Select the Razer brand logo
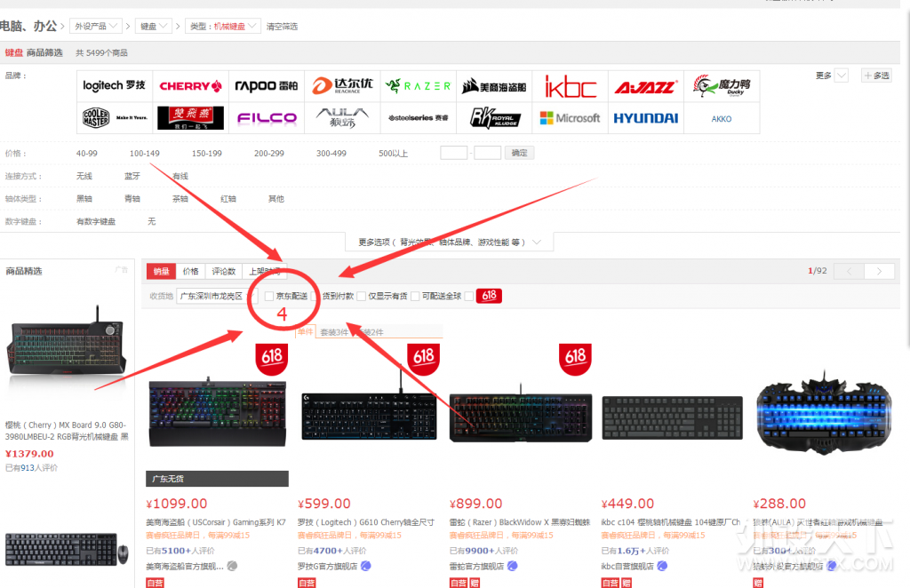The image size is (910, 588). (418, 86)
